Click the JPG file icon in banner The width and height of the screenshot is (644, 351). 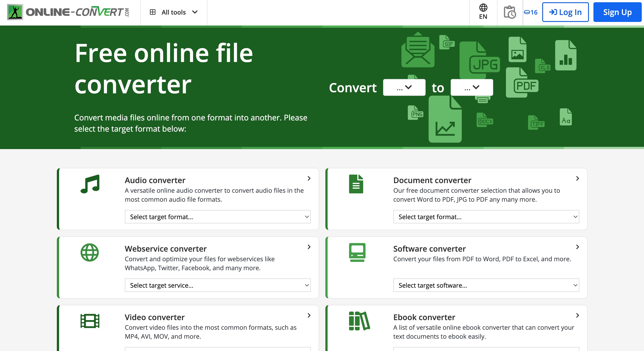[480, 60]
